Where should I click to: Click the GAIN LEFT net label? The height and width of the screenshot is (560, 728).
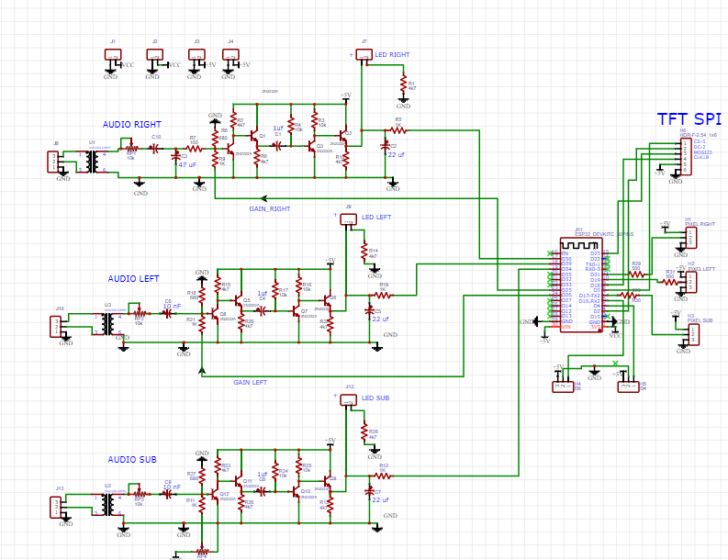[x=251, y=382]
